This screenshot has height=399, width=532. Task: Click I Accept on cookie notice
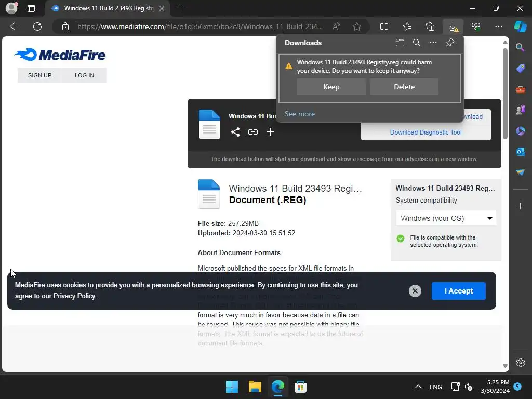[x=458, y=291]
